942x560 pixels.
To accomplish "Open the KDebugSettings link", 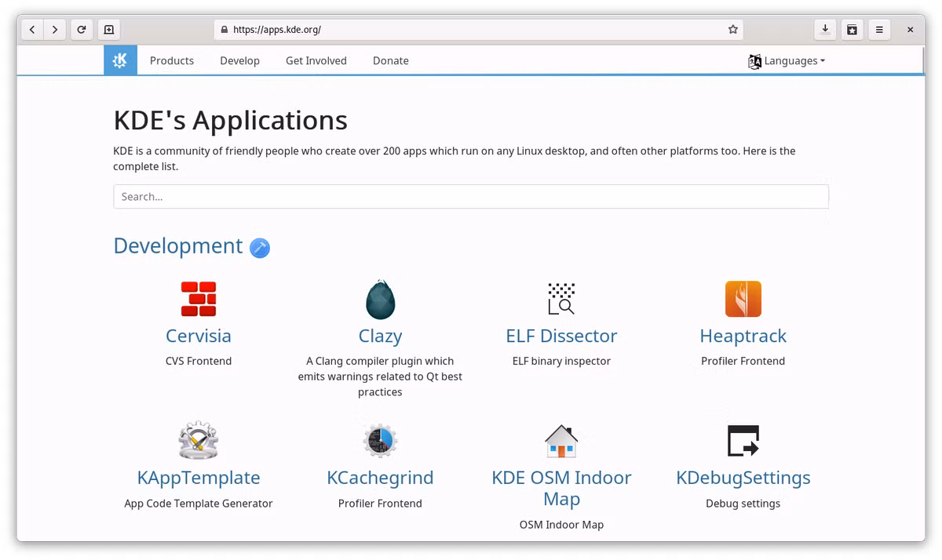I will click(743, 478).
